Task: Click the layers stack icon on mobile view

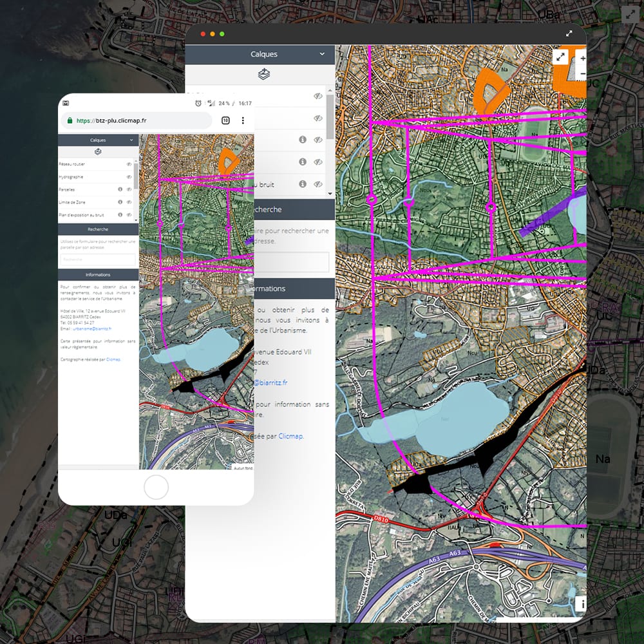Action: [x=98, y=152]
